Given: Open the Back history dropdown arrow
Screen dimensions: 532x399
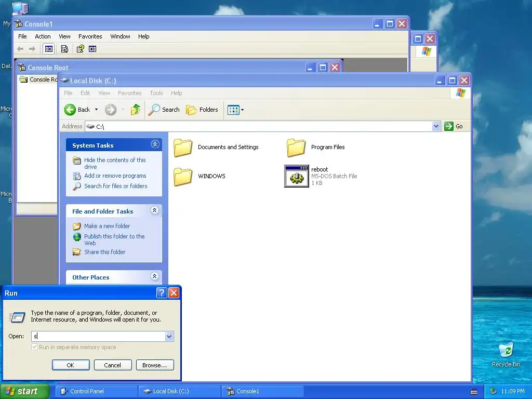Looking at the screenshot, I should coord(96,110).
